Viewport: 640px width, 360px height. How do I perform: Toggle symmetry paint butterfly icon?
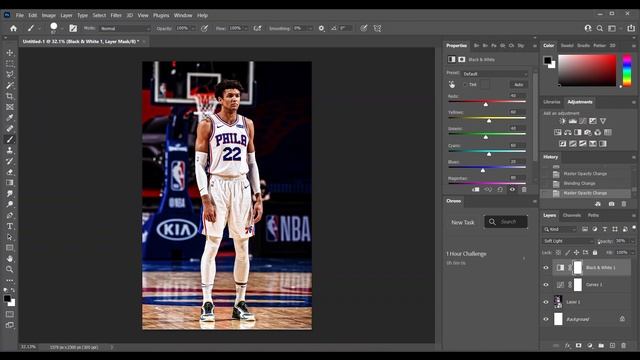378,28
